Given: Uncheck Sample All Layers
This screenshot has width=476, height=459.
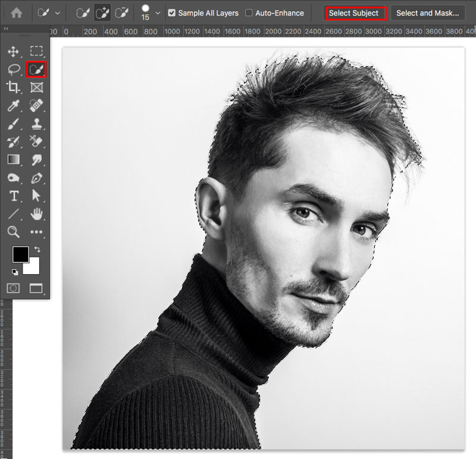Looking at the screenshot, I should [172, 12].
